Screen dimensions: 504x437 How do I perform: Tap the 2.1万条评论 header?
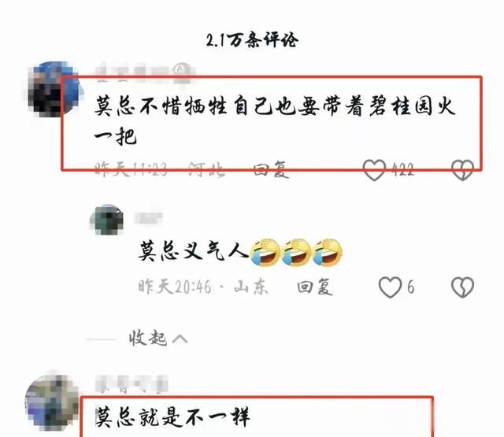[x=252, y=40]
